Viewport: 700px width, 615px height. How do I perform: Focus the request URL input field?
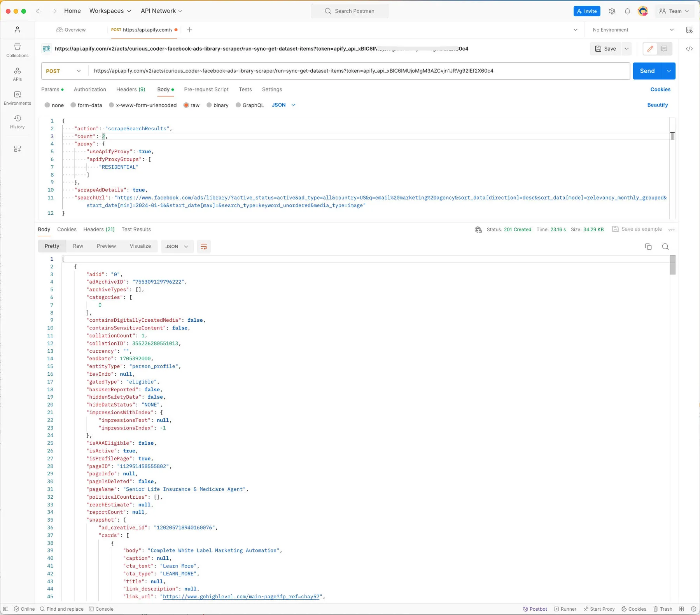coord(359,71)
